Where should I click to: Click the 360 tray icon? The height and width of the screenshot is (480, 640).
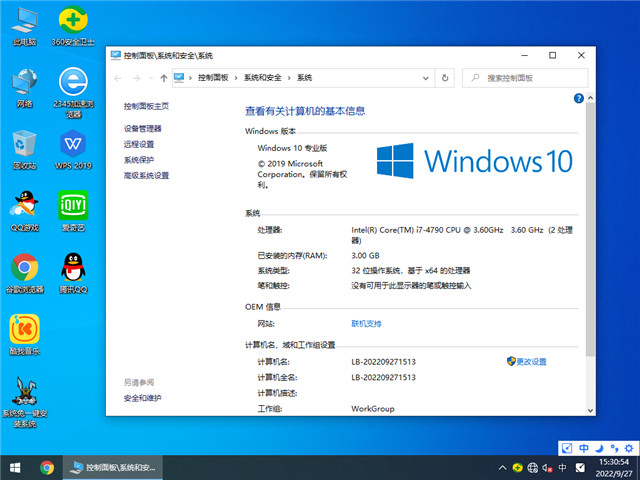pos(518,468)
